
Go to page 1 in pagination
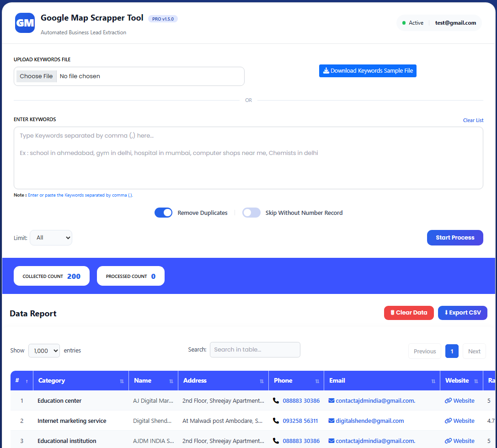[452, 351]
